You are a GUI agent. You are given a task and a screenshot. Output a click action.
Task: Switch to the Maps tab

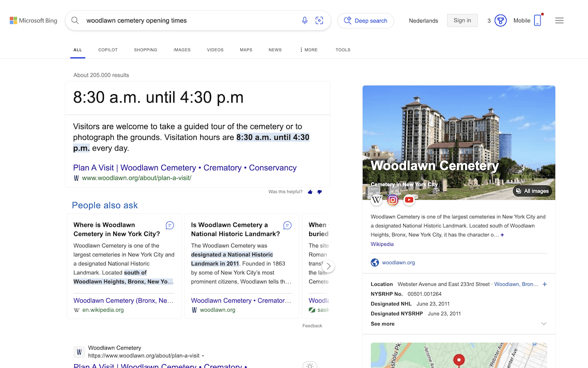246,50
